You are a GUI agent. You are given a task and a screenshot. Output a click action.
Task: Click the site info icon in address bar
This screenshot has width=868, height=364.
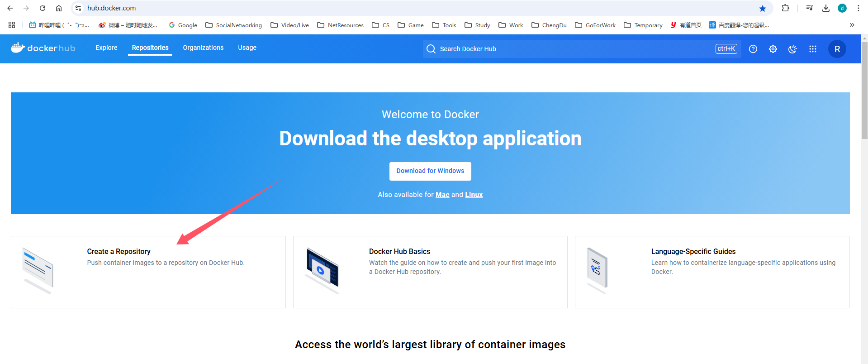tap(78, 8)
